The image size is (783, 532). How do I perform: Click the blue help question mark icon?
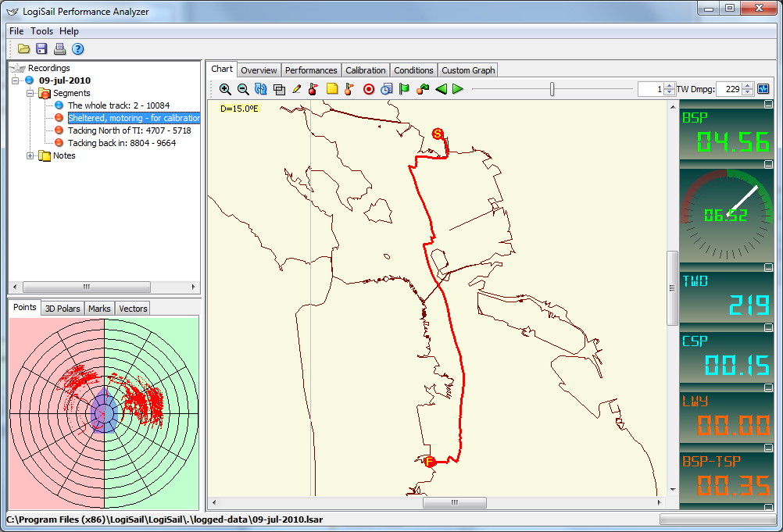point(77,49)
